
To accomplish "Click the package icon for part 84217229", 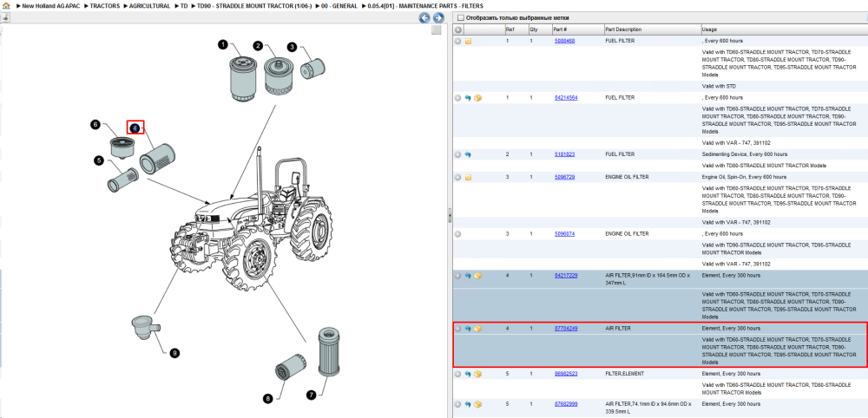I will tap(477, 276).
